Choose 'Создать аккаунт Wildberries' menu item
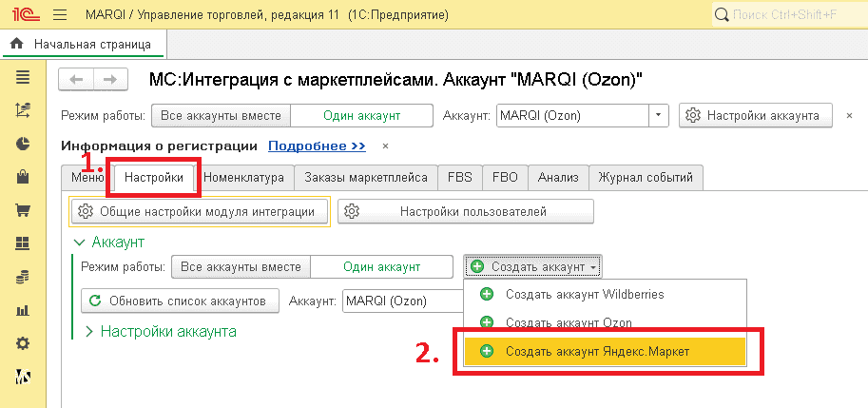This screenshot has height=408, width=868. pyautogui.click(x=606, y=294)
